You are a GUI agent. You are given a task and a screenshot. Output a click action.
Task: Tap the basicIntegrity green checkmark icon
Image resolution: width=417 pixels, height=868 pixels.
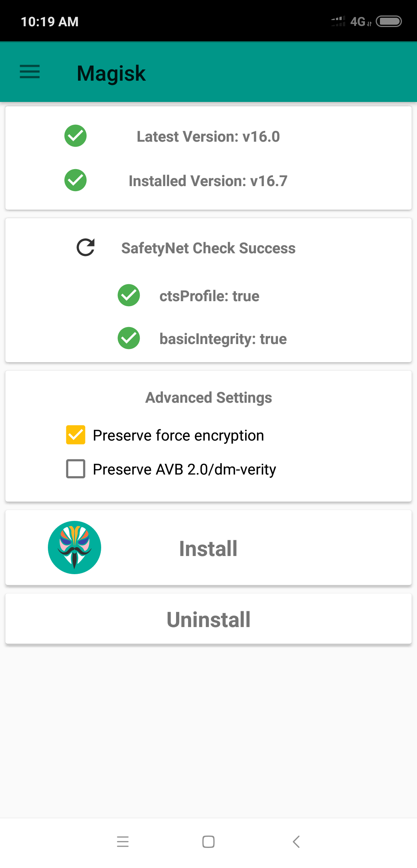click(x=129, y=338)
